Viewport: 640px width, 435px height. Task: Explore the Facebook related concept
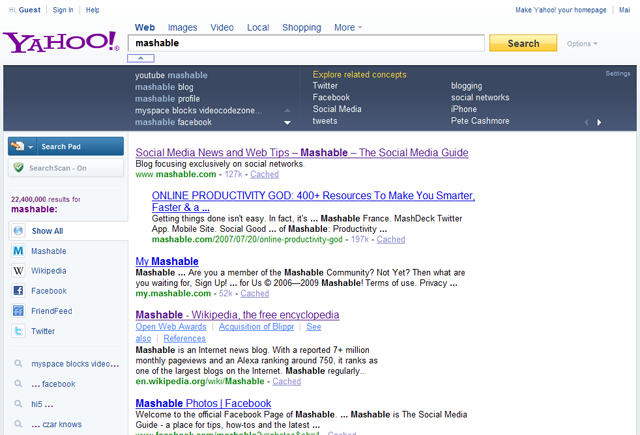[331, 98]
